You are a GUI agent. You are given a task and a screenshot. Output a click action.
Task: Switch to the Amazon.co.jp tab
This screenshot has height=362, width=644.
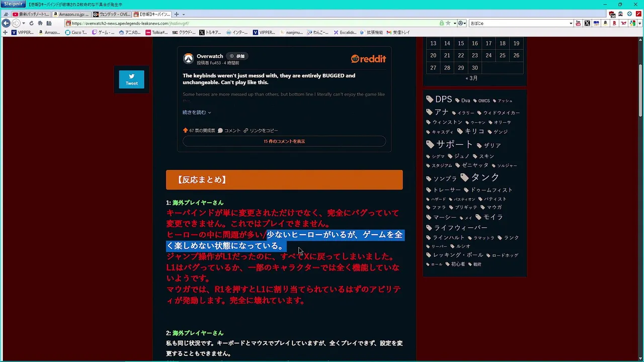click(x=71, y=14)
